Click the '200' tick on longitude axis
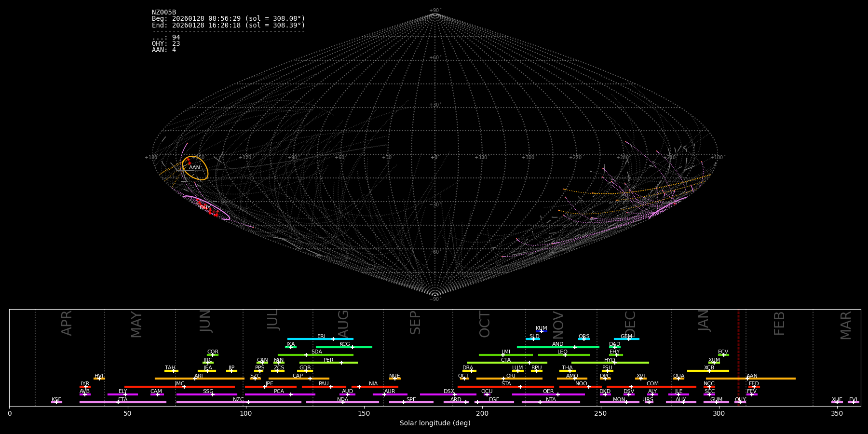 (x=482, y=413)
